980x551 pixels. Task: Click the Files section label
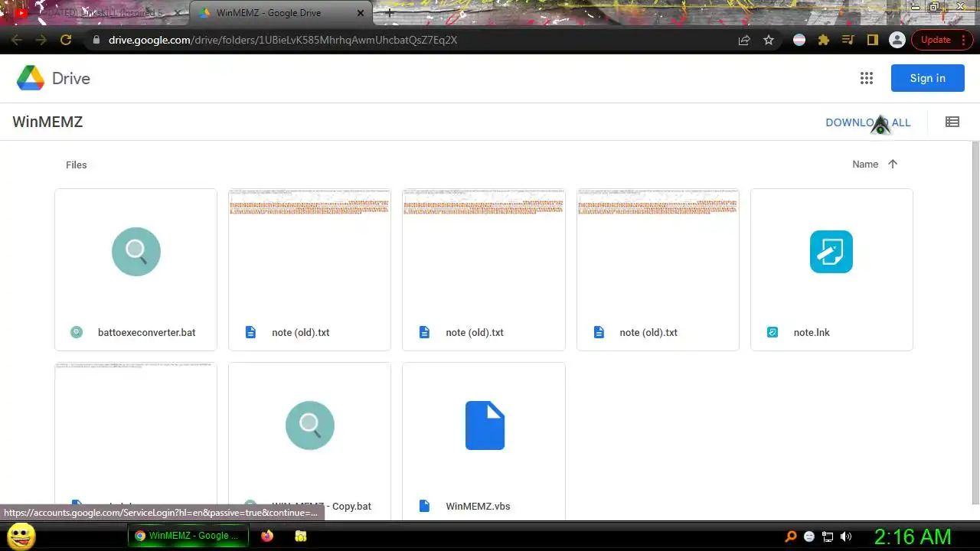click(x=77, y=165)
